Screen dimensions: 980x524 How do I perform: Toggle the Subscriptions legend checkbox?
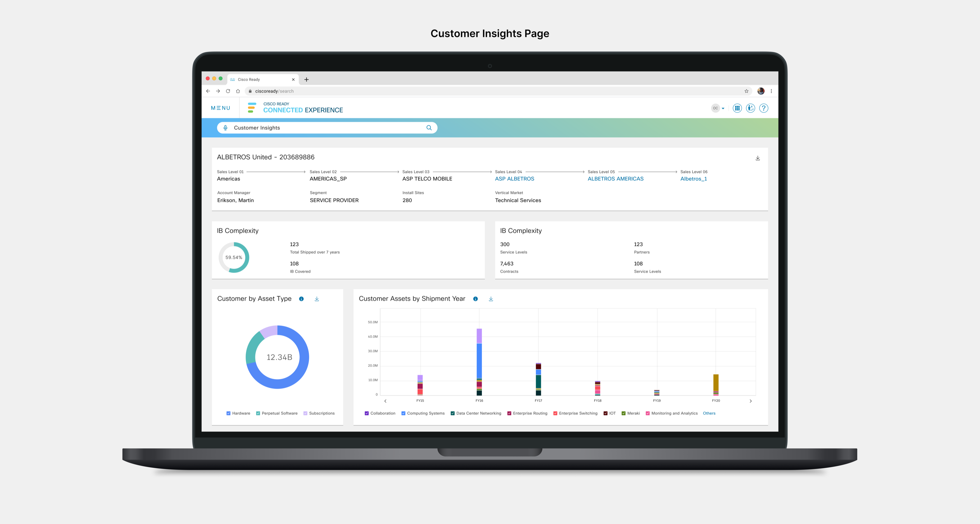305,413
